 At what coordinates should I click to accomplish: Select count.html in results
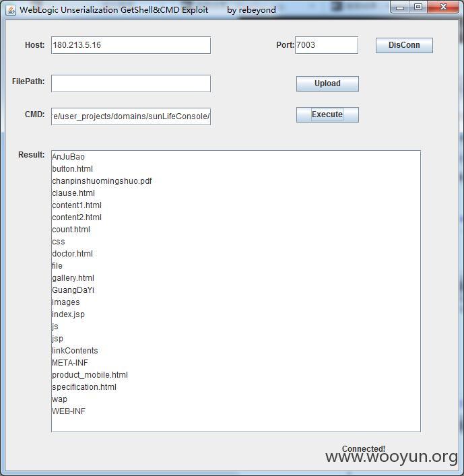[71, 230]
